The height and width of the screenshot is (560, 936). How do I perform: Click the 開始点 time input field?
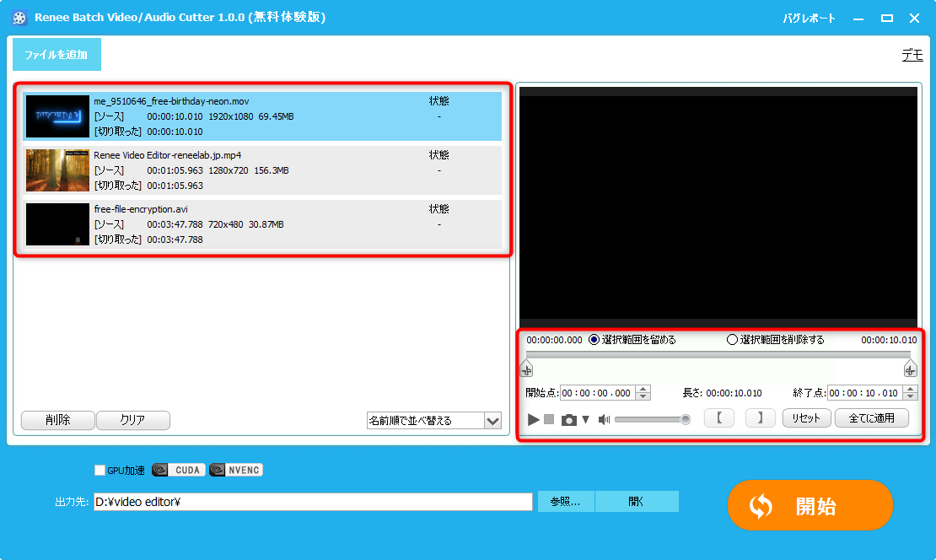click(x=598, y=393)
